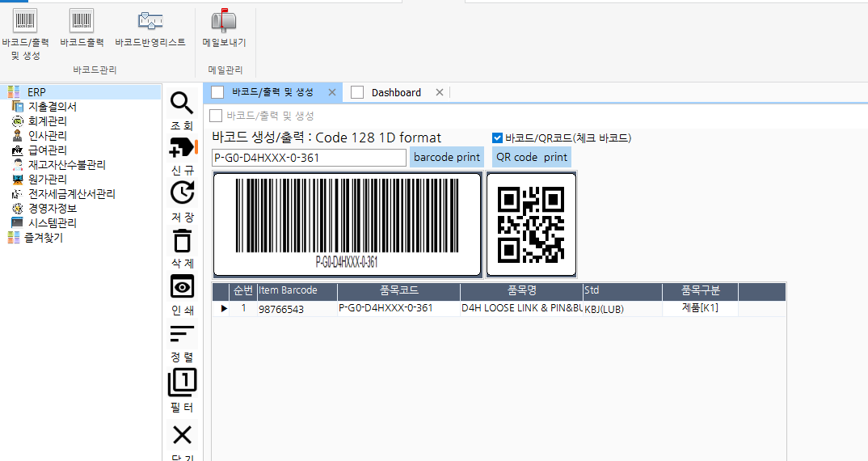Open 원가관리 module in tree
The height and width of the screenshot is (461, 868).
48,179
